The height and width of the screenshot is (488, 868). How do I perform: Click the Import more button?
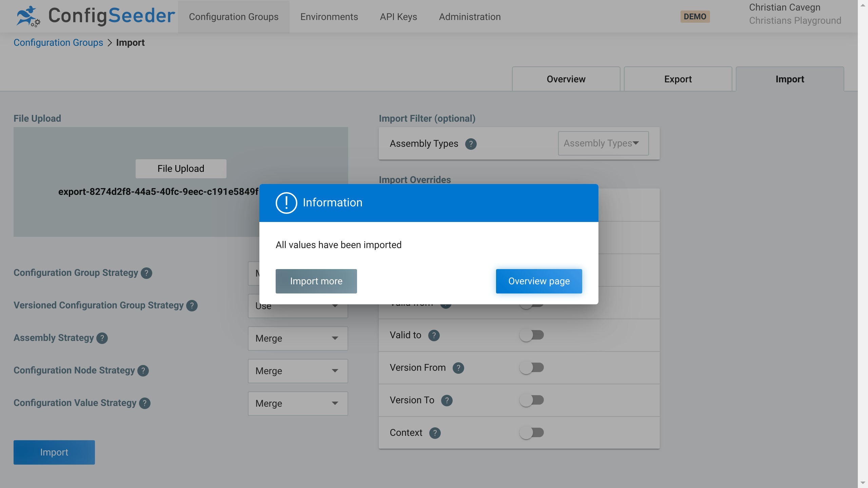coord(316,281)
